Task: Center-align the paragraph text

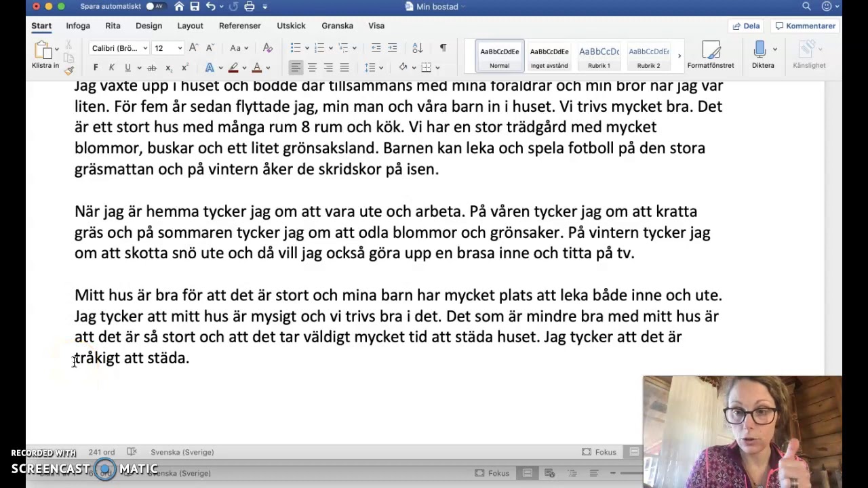Action: pos(312,68)
